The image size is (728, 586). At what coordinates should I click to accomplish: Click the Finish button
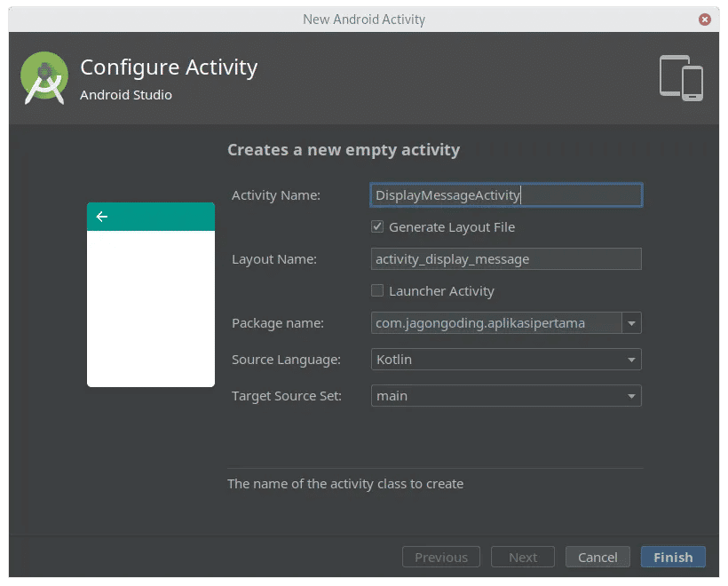click(673, 557)
